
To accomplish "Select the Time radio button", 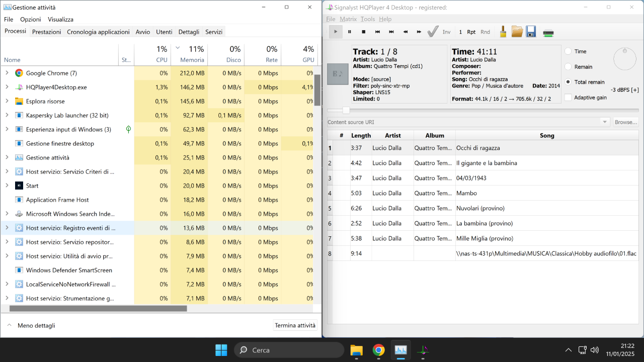I will [x=568, y=51].
